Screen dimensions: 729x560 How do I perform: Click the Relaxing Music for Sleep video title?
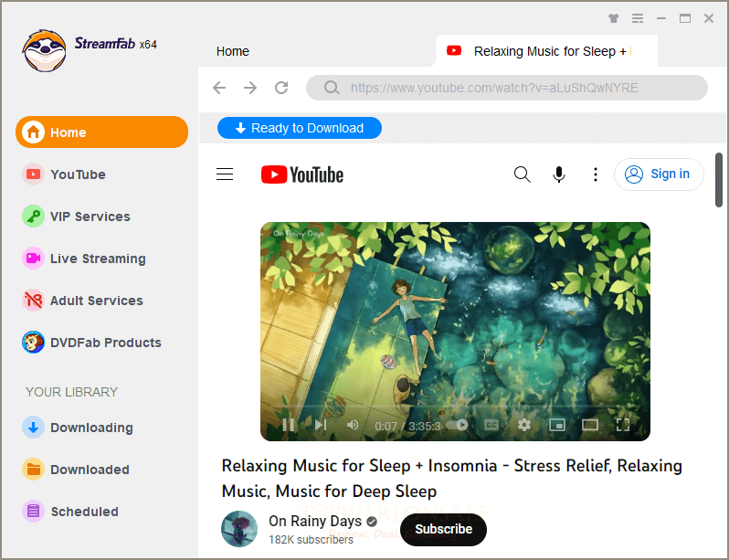(451, 478)
